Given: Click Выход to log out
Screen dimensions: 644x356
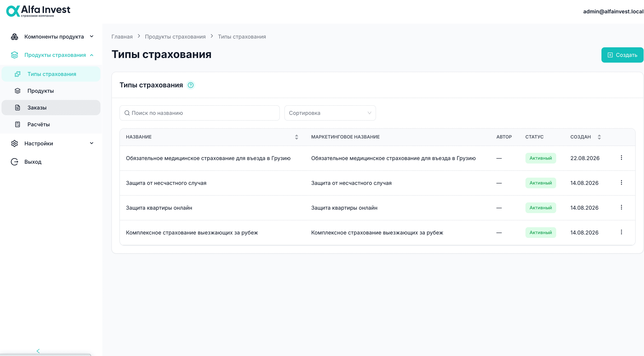Looking at the screenshot, I should coord(33,162).
